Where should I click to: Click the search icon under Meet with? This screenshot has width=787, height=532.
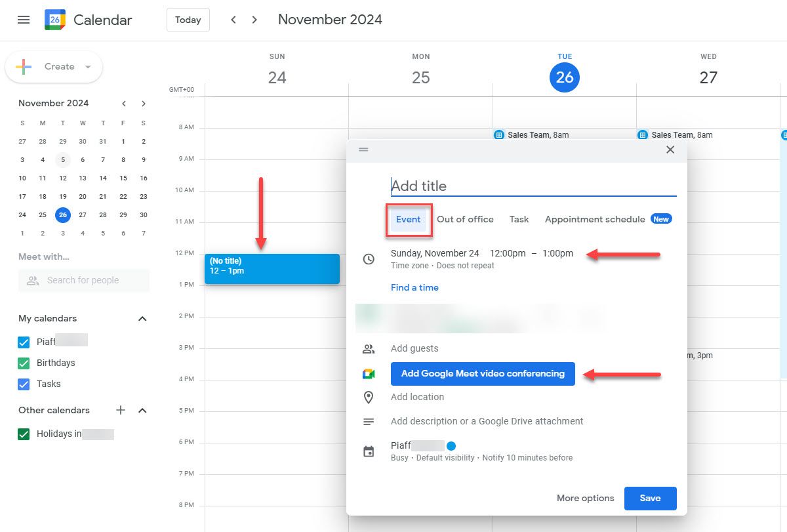click(32, 280)
